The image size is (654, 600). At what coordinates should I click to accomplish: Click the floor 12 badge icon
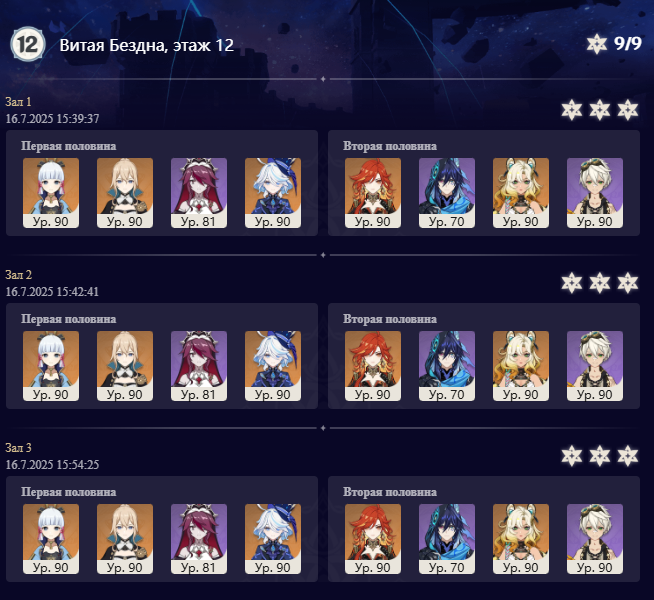click(x=28, y=44)
